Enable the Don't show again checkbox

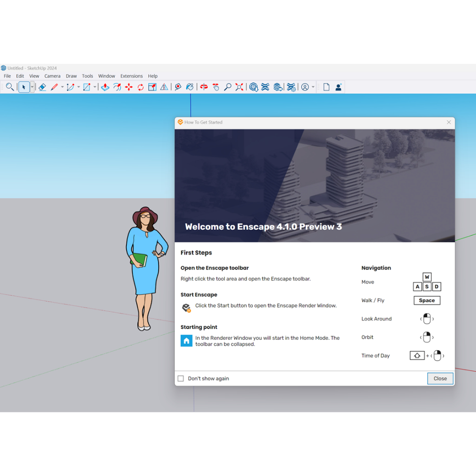coord(181,378)
